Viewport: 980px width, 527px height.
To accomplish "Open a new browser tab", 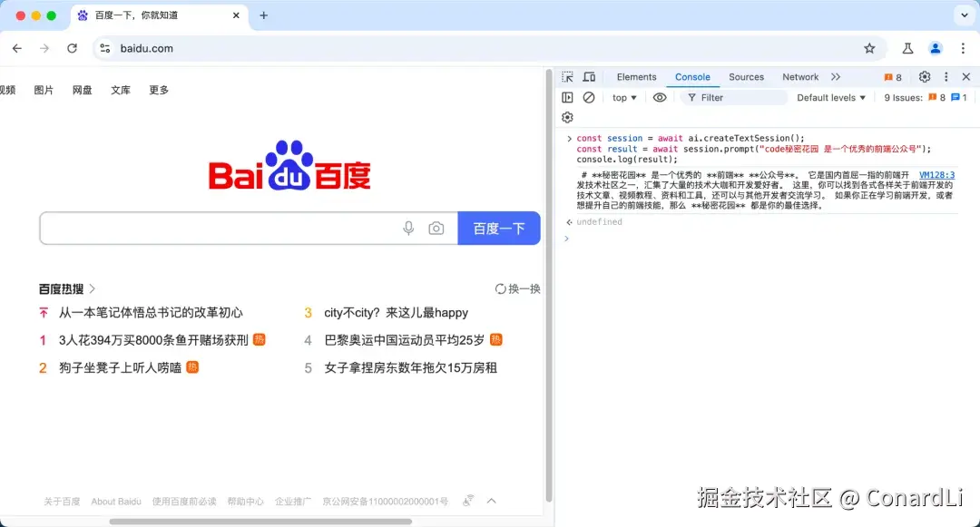I will 264,15.
